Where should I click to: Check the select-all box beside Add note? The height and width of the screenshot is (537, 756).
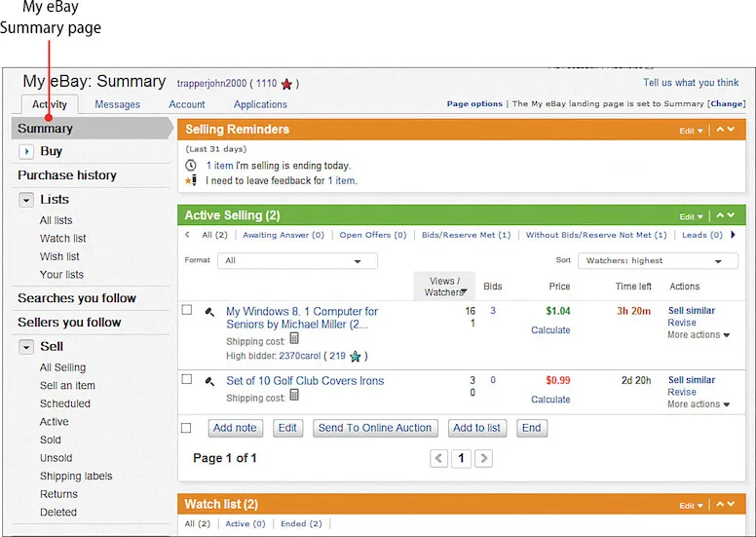[186, 428]
